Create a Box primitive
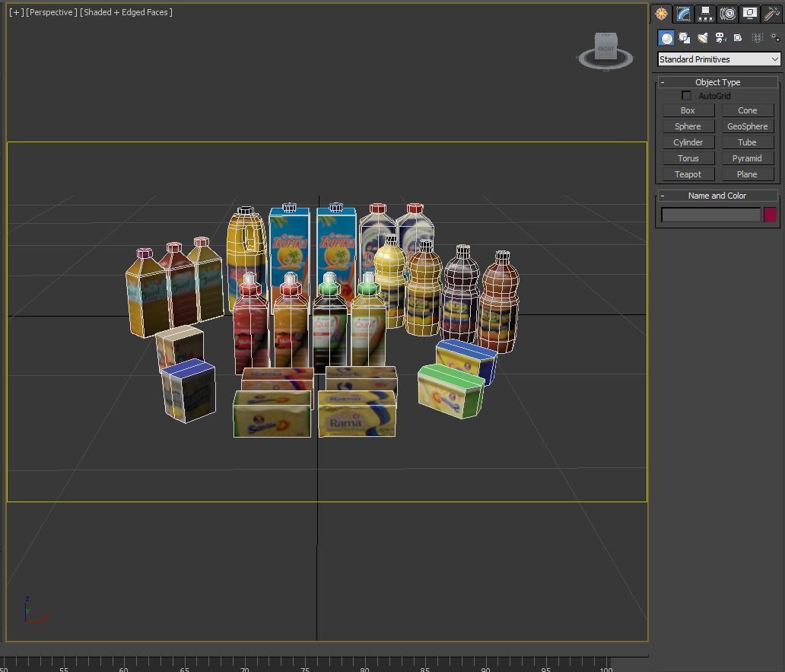The image size is (785, 672). tap(688, 110)
